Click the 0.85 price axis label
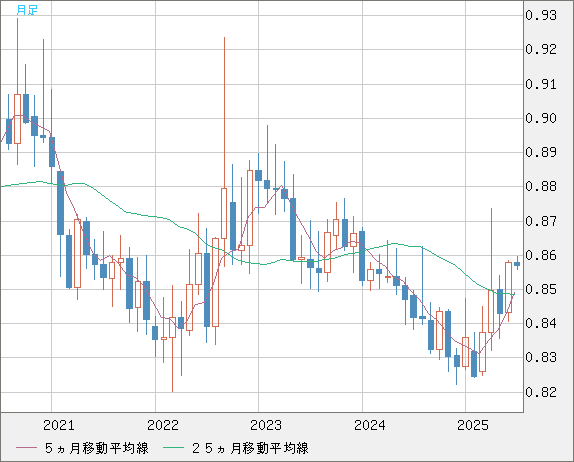Image resolution: width=574 pixels, height=462 pixels. [541, 289]
